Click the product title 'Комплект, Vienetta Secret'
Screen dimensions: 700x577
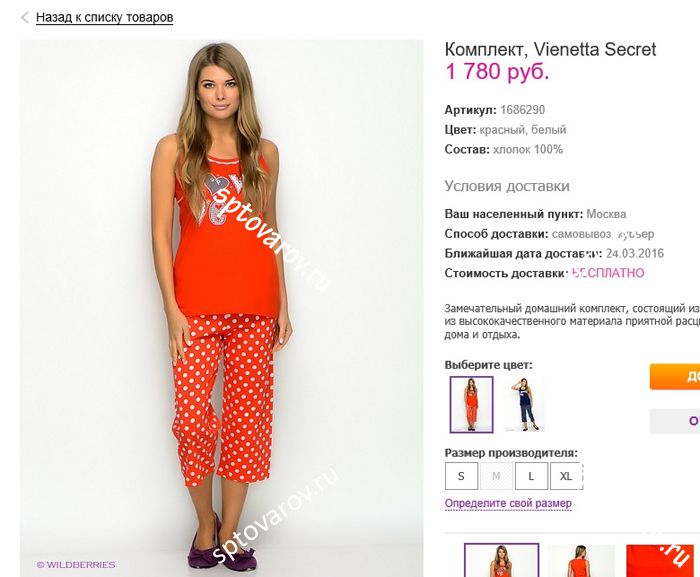(550, 50)
